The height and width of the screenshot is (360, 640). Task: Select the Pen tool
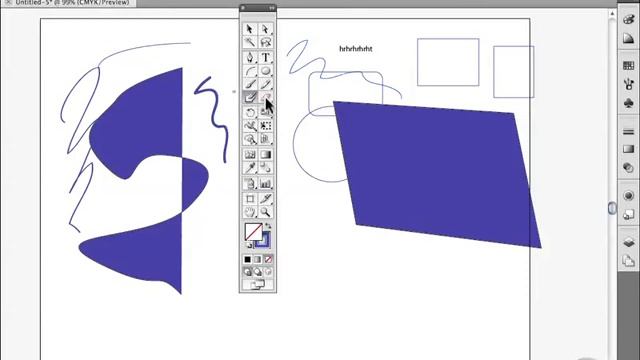pyautogui.click(x=250, y=58)
